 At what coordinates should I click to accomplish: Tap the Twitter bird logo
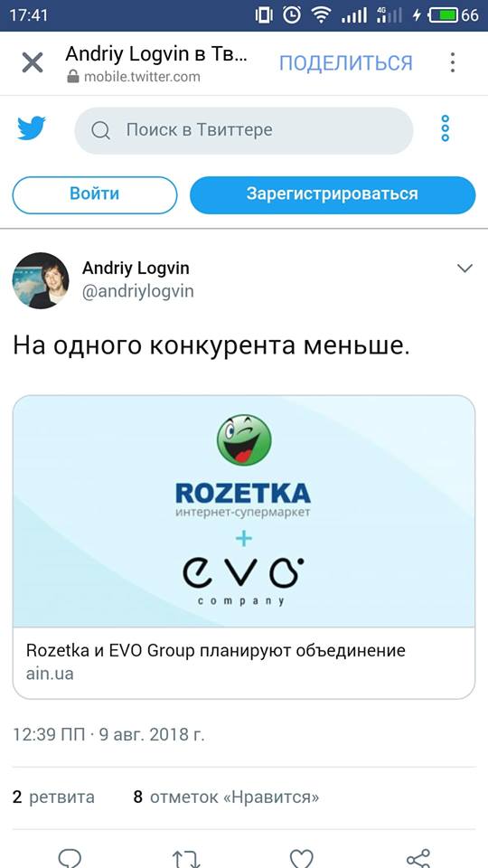pos(32,129)
